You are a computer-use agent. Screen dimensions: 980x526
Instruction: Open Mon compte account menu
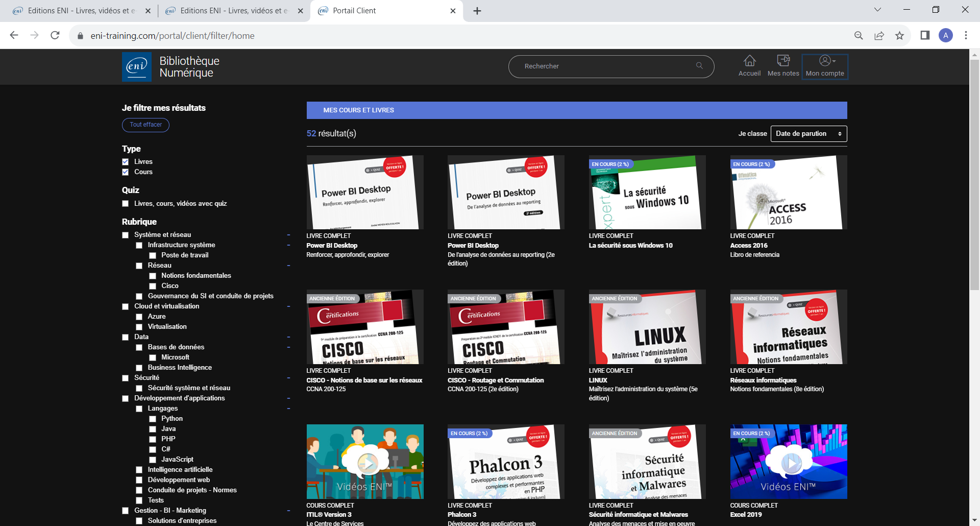[x=825, y=66]
